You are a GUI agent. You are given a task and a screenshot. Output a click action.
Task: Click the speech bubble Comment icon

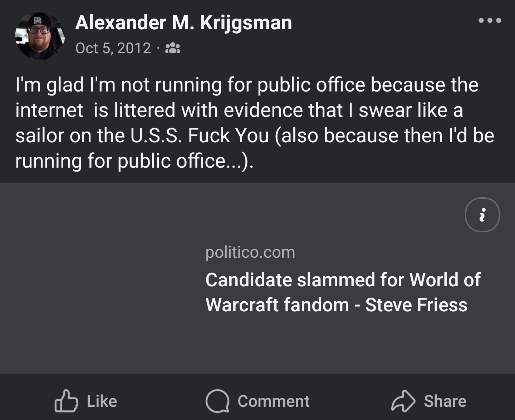pyautogui.click(x=217, y=401)
